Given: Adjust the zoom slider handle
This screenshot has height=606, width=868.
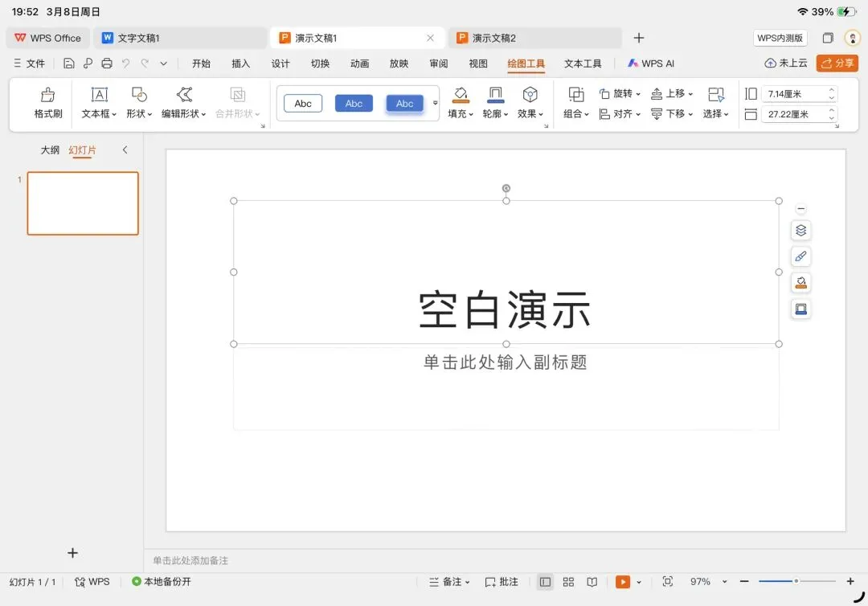Looking at the screenshot, I should tap(796, 581).
